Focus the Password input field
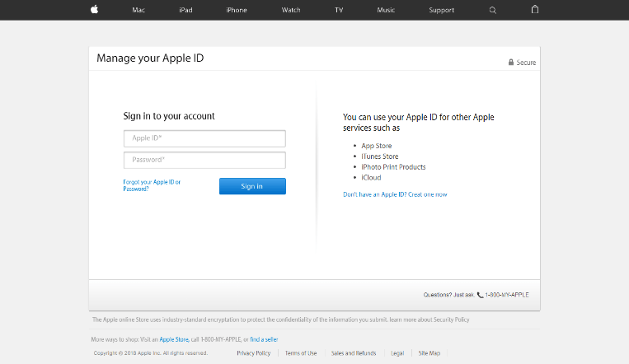This screenshot has height=364, width=629. [x=204, y=160]
